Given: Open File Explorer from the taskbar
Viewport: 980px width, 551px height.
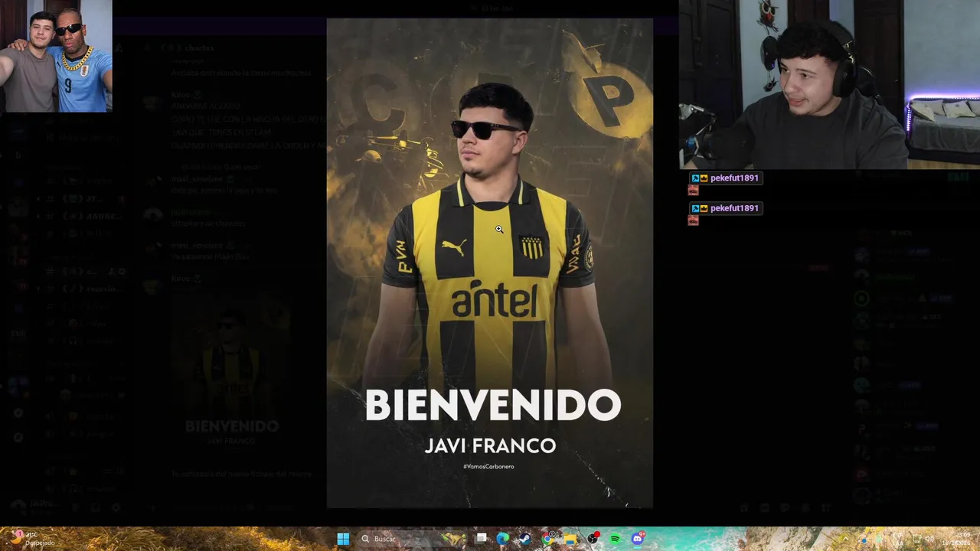Looking at the screenshot, I should tap(570, 539).
